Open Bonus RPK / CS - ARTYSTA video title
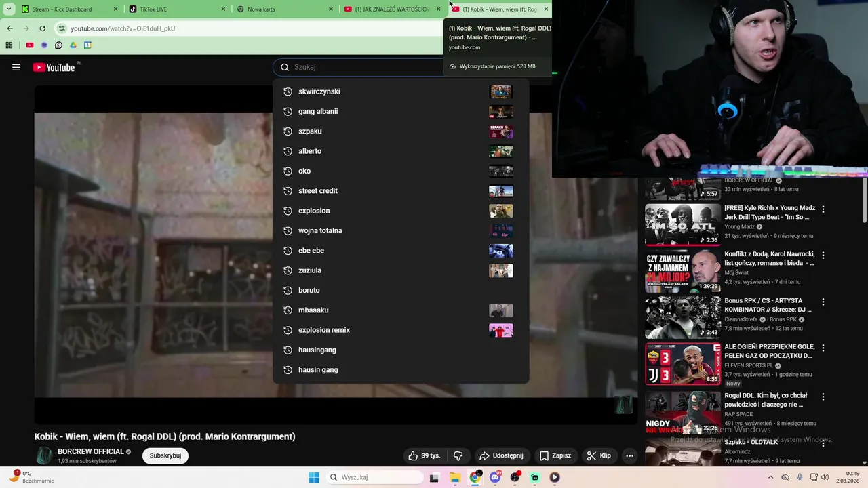Screen dimensions: 868x488 pos(768,305)
